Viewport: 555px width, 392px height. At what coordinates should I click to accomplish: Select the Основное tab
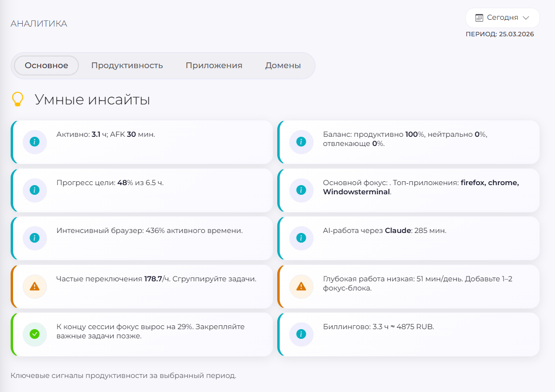46,65
